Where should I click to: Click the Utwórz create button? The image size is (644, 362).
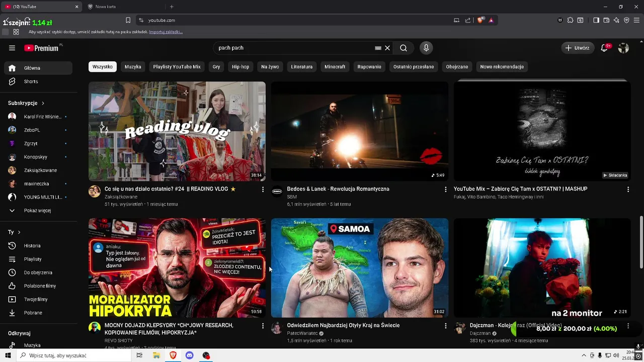tap(578, 48)
